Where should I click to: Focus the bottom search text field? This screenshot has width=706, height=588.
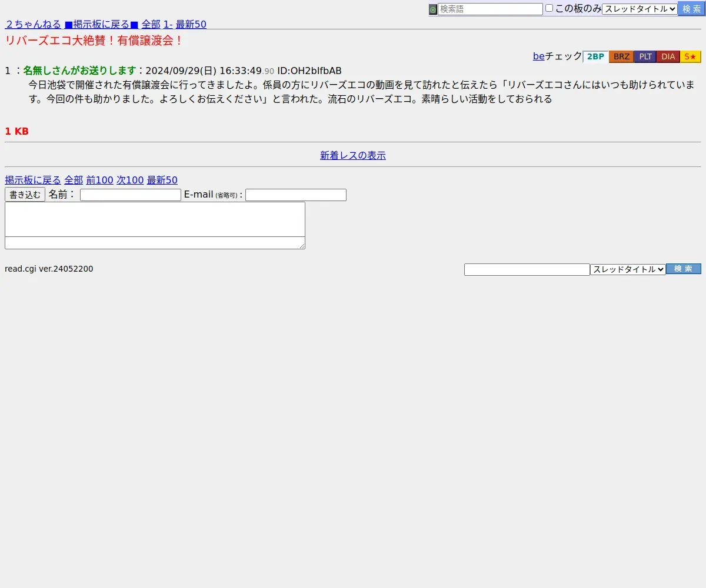[527, 269]
